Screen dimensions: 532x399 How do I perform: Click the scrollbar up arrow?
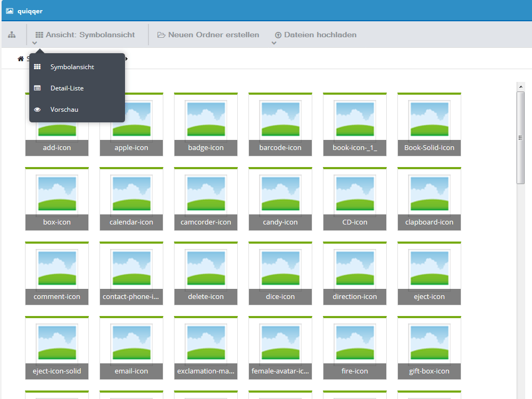(x=521, y=87)
